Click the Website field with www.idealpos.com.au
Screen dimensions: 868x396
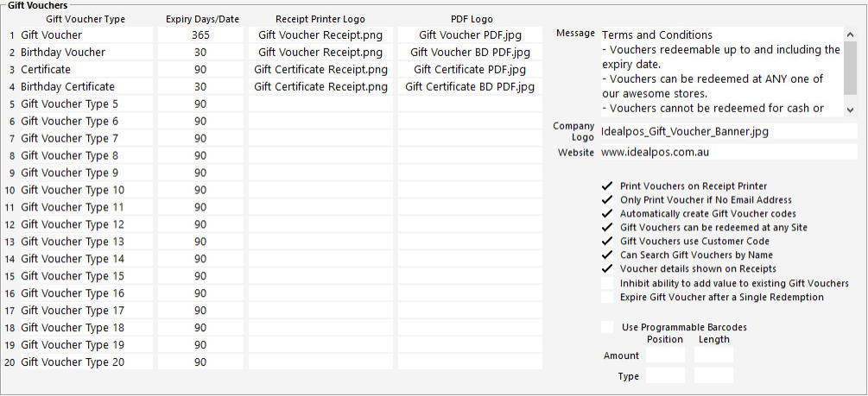pos(727,152)
